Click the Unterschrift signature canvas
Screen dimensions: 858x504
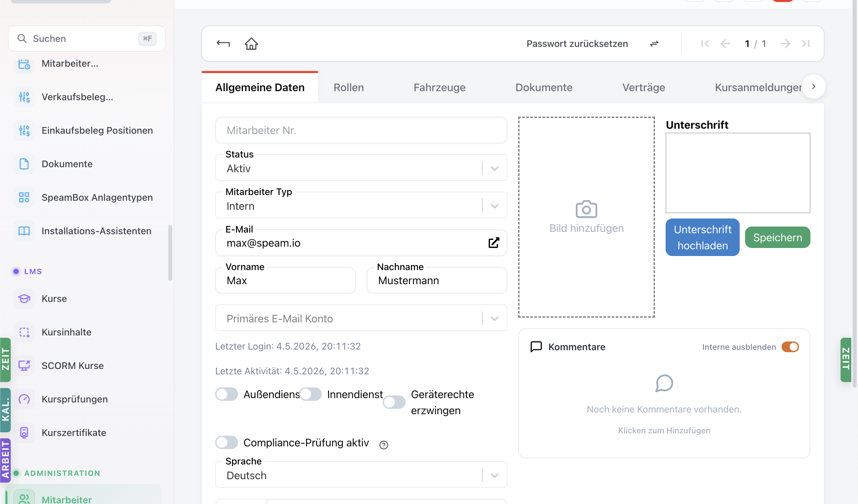click(738, 173)
